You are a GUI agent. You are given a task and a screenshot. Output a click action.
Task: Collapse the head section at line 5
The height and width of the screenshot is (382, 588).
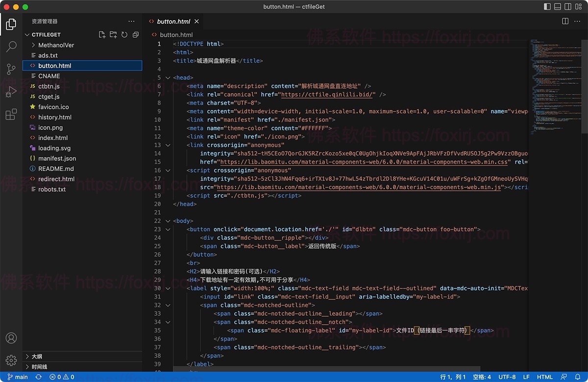[168, 77]
